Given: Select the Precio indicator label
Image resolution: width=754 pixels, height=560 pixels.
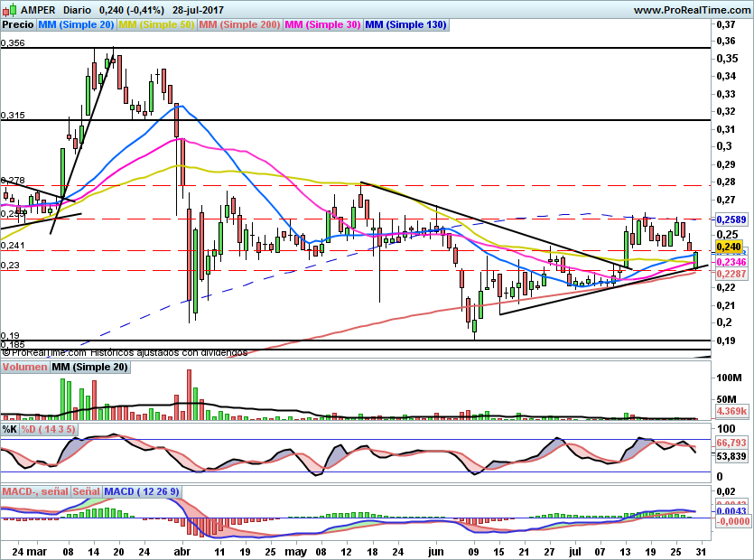Looking at the screenshot, I should click(x=18, y=24).
